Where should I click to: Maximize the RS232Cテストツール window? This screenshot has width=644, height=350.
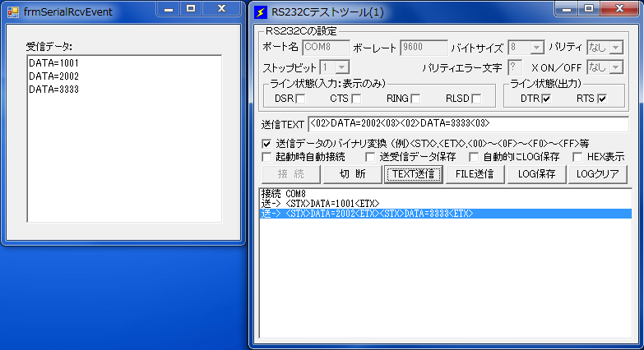pyautogui.click(x=589, y=9)
